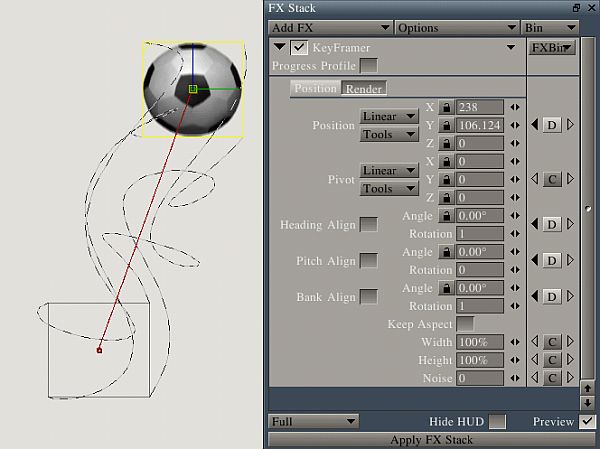Go to next Pivot keyframe arrow

(570, 179)
